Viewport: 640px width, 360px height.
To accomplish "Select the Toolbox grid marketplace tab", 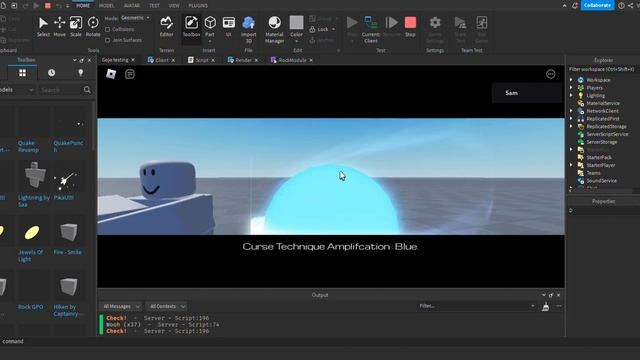I will [x=22, y=73].
